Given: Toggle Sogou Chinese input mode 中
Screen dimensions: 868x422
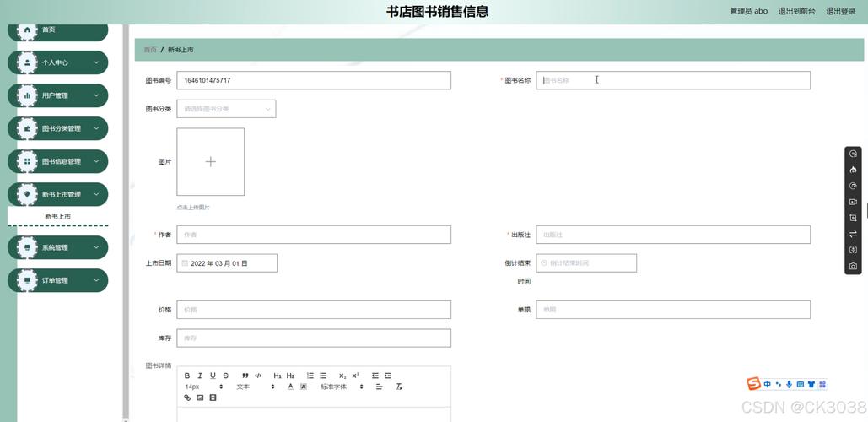Looking at the screenshot, I should tap(768, 384).
